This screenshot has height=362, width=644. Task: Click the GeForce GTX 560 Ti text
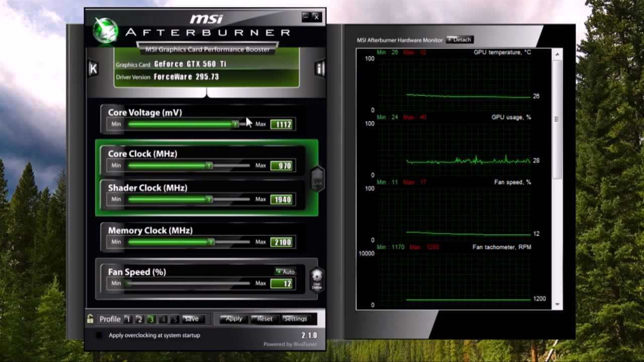(x=190, y=64)
